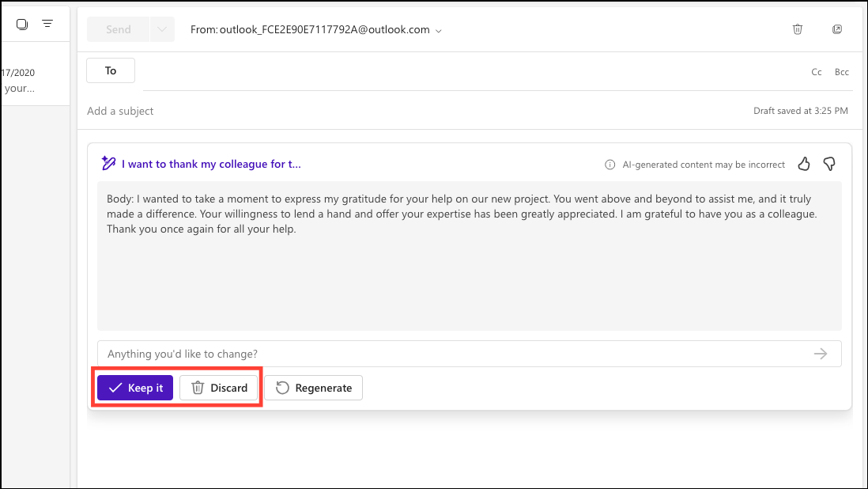Image resolution: width=868 pixels, height=489 pixels.
Task: Click the To button to add recipients
Action: point(110,70)
